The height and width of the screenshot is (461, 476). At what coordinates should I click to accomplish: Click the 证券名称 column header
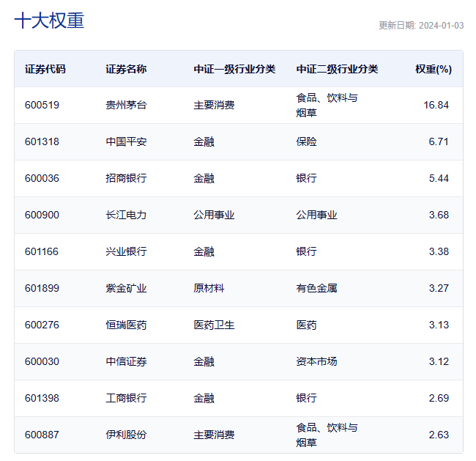point(126,70)
